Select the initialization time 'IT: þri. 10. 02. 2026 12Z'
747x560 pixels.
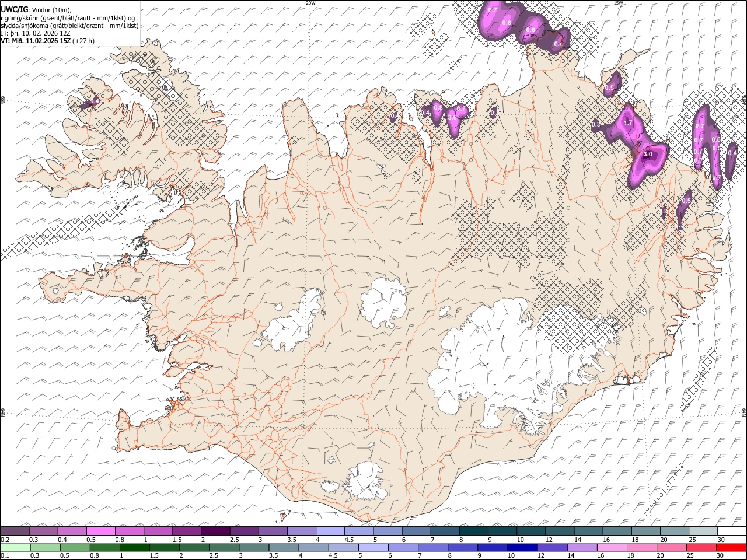pyautogui.click(x=36, y=33)
